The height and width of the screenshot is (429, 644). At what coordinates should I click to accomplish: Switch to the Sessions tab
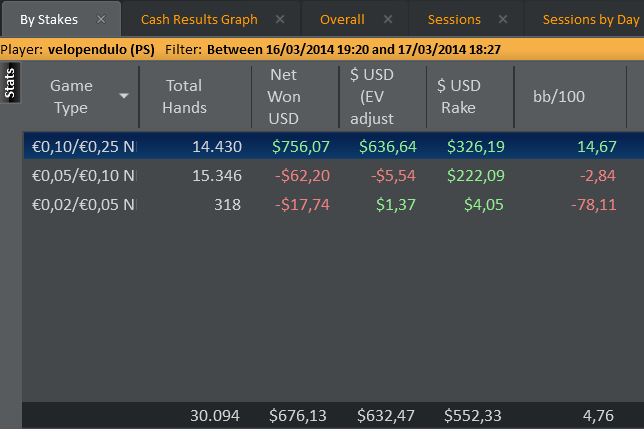[x=454, y=19]
